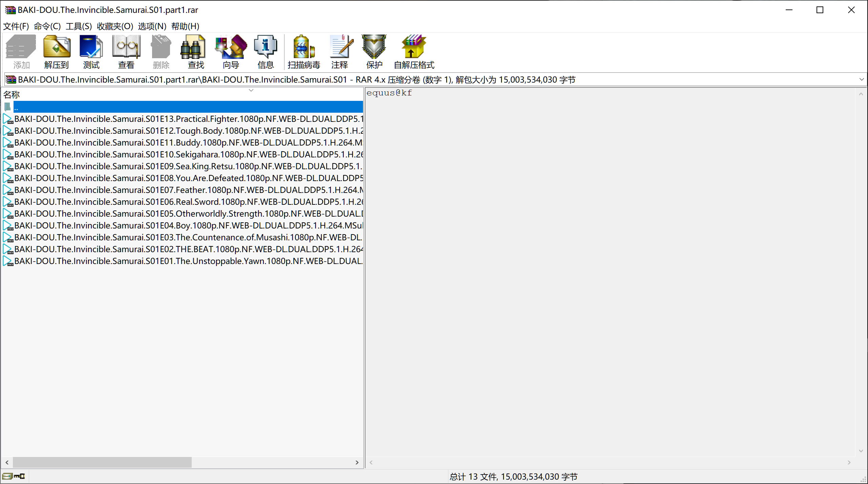Click the 名称 column header

coord(12,95)
